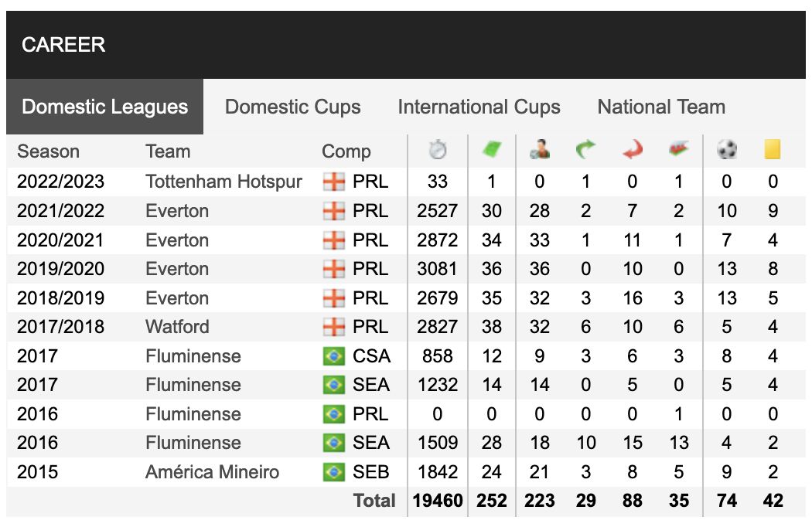
Task: Switch to the Domestic Cups tab
Action: pos(292,107)
